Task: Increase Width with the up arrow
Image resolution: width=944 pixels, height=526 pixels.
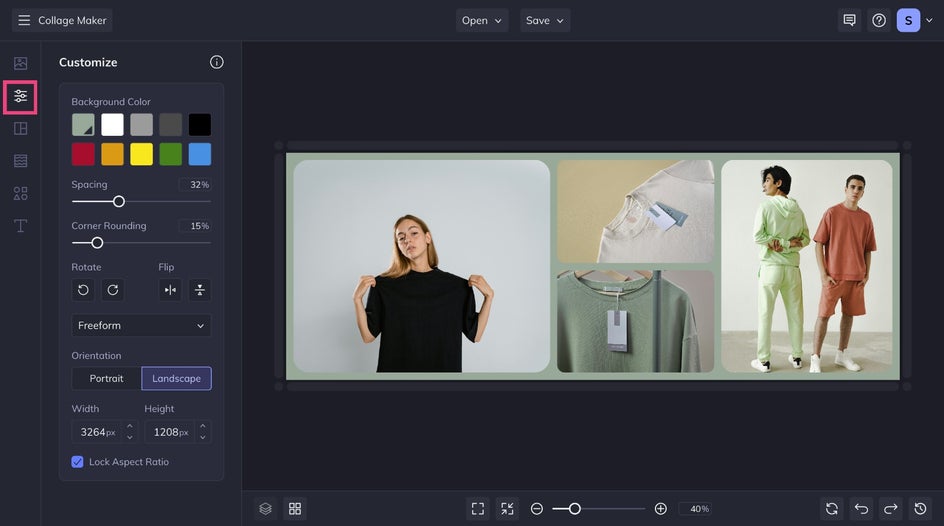Action: pos(129,426)
